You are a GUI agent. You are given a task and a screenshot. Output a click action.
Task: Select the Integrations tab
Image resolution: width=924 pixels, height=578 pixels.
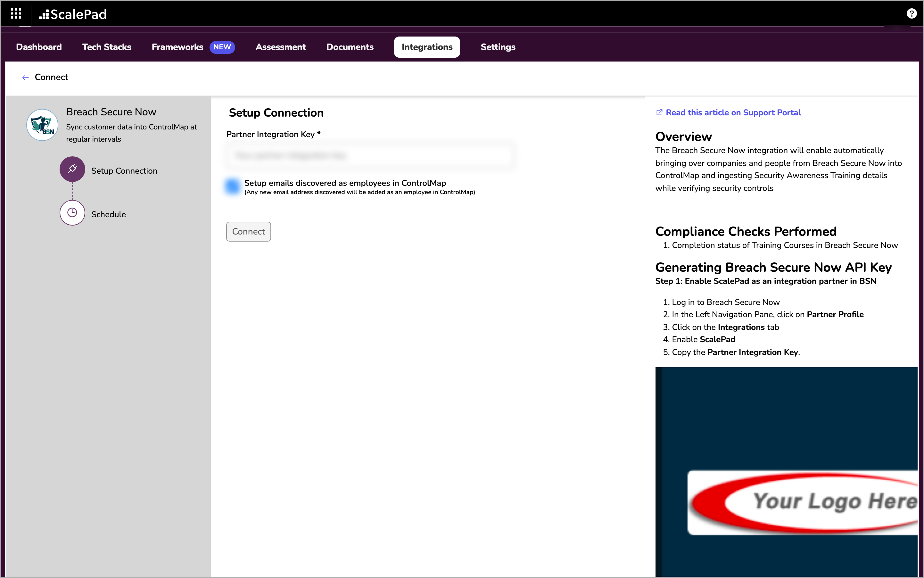point(427,47)
